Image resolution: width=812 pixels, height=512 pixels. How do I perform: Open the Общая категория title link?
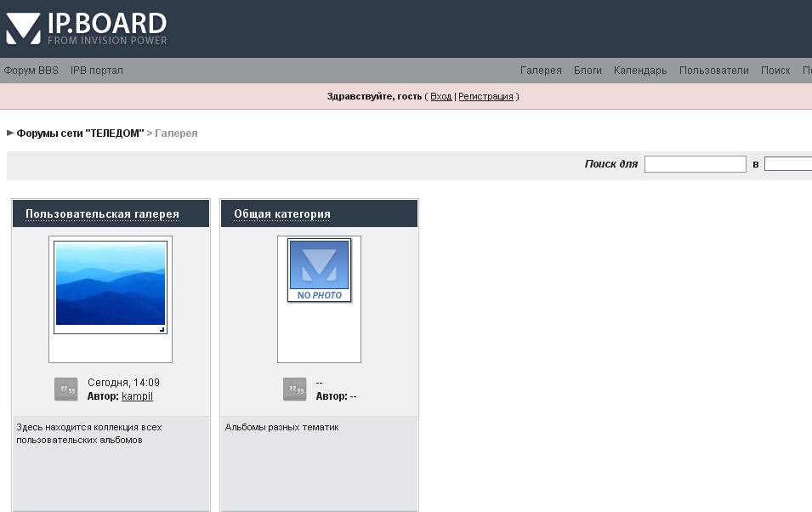pos(282,214)
